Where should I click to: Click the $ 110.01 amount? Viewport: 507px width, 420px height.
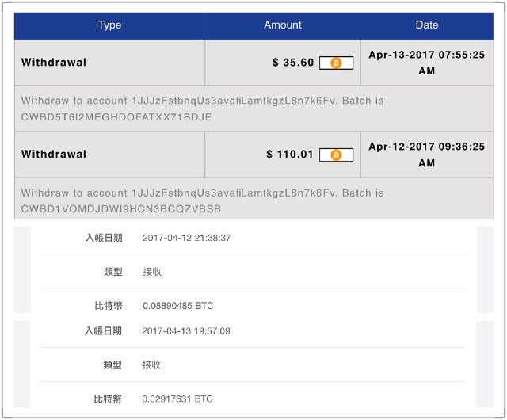coord(290,154)
